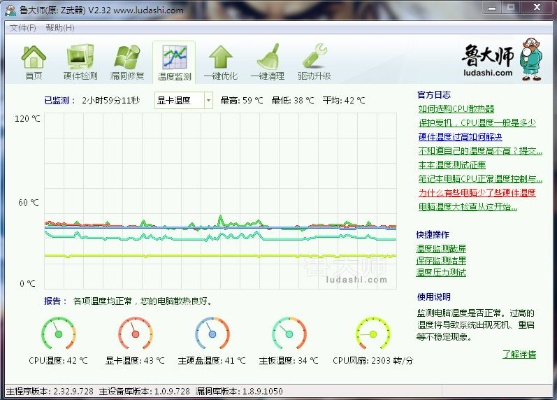
Task: Open link 不知道自己的温度高不高？提交...
Action: click(x=480, y=151)
